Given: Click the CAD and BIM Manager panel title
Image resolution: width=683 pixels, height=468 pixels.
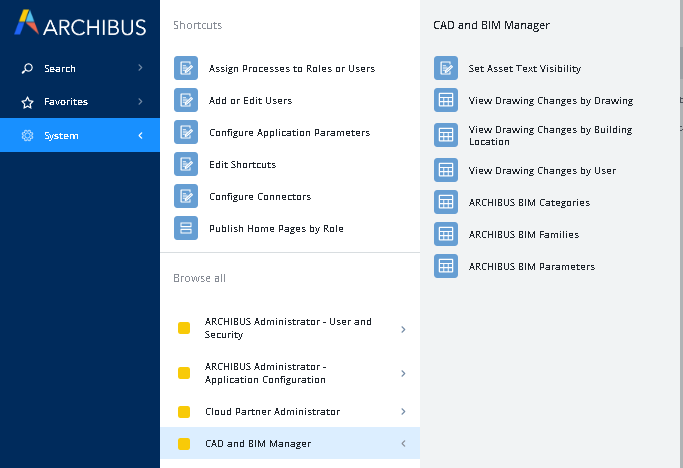Looking at the screenshot, I should [491, 25].
